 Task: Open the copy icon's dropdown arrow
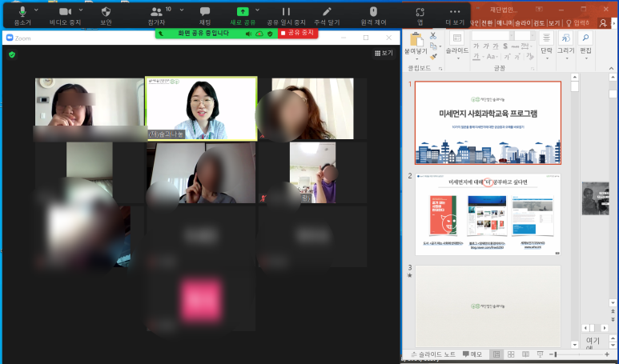coord(440,46)
